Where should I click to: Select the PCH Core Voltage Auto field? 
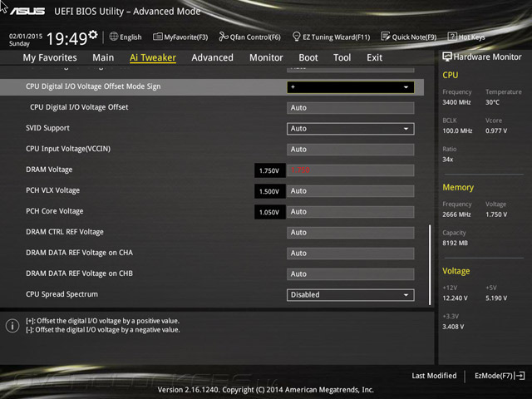click(351, 212)
